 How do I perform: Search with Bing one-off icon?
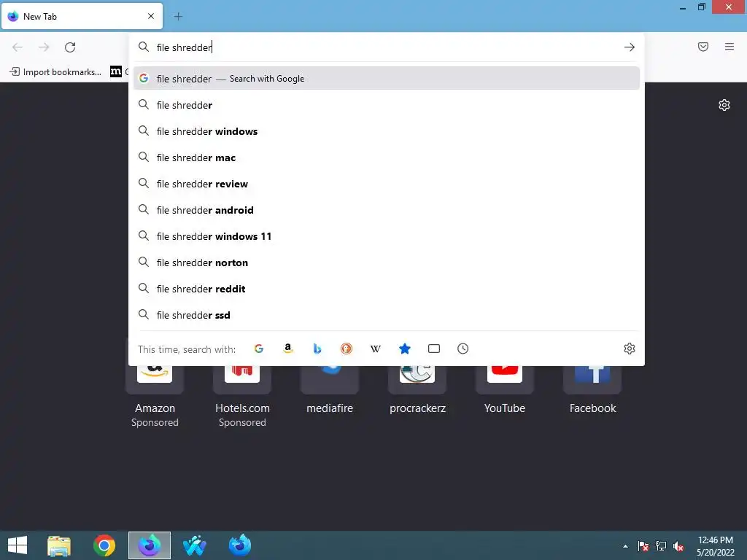pyautogui.click(x=317, y=349)
